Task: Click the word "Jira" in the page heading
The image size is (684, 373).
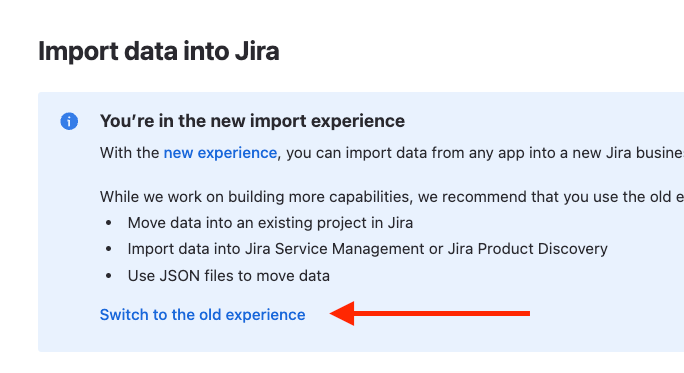Action: (257, 51)
